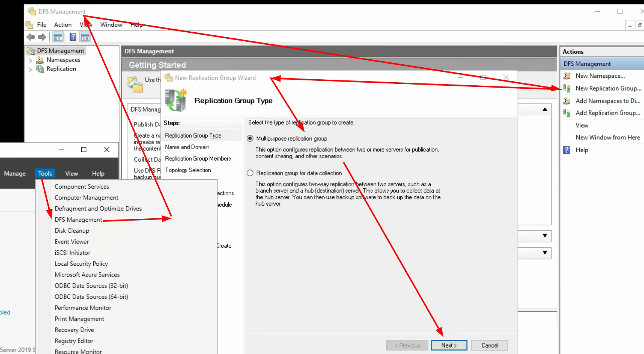Screen dimensions: 644x354
Task: Click New Namespace... action link
Action: 600,76
